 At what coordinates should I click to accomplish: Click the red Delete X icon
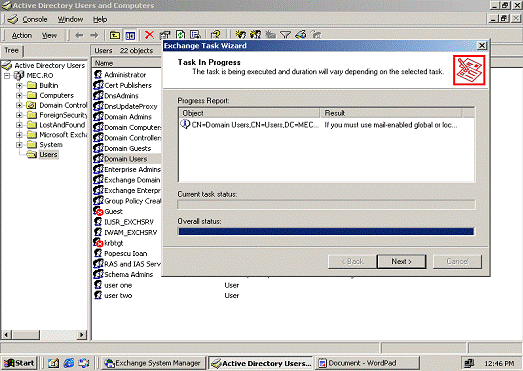pos(149,35)
